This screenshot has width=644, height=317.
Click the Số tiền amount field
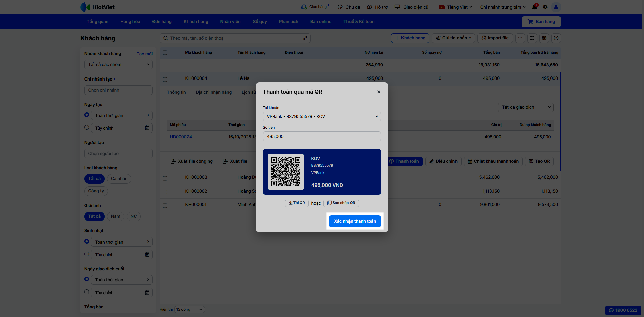322,137
